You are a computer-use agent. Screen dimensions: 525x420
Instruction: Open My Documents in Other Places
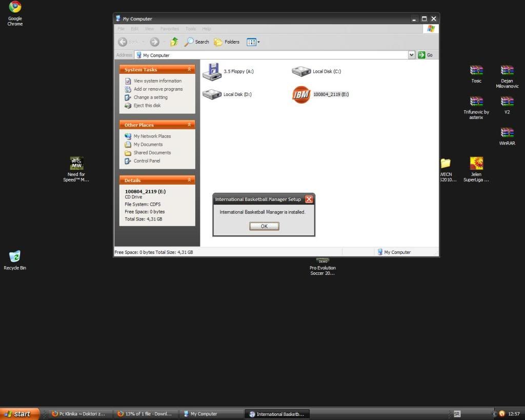[x=148, y=144]
